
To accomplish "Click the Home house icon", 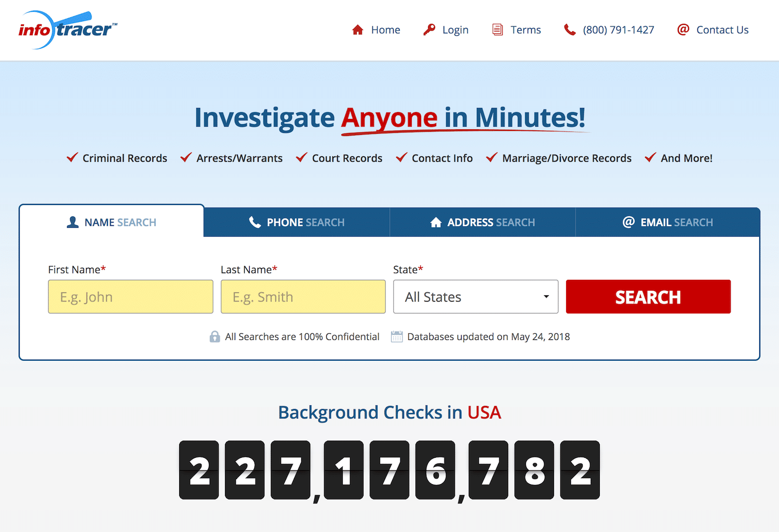I will (x=357, y=30).
